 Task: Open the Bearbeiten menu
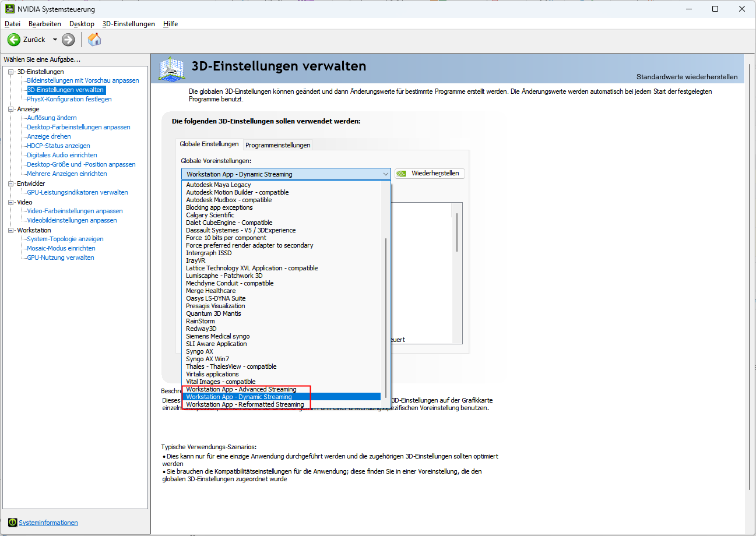tap(45, 24)
